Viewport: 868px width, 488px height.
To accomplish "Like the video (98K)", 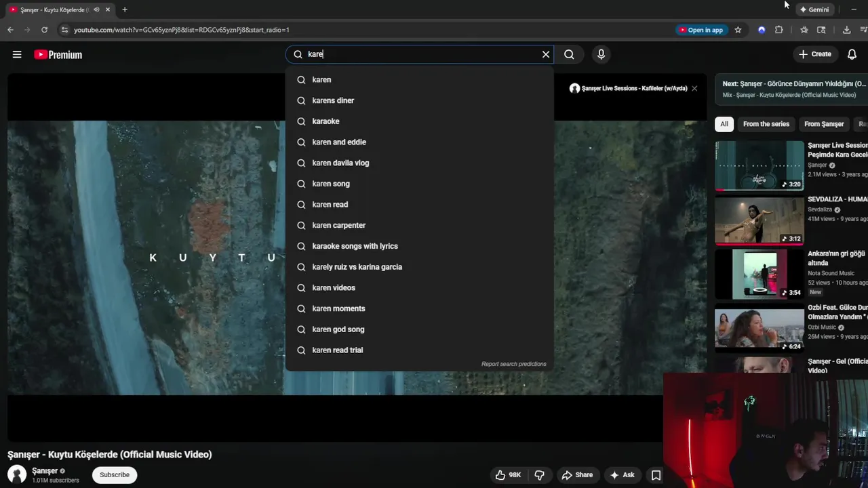I will tap(508, 475).
